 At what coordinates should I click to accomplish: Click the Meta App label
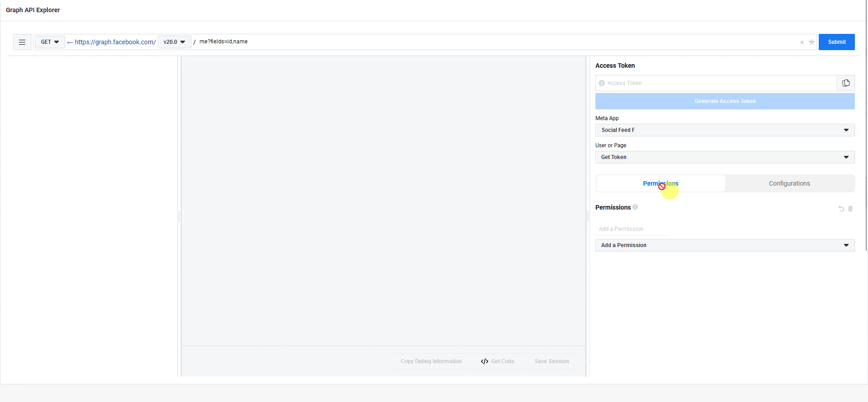607,118
